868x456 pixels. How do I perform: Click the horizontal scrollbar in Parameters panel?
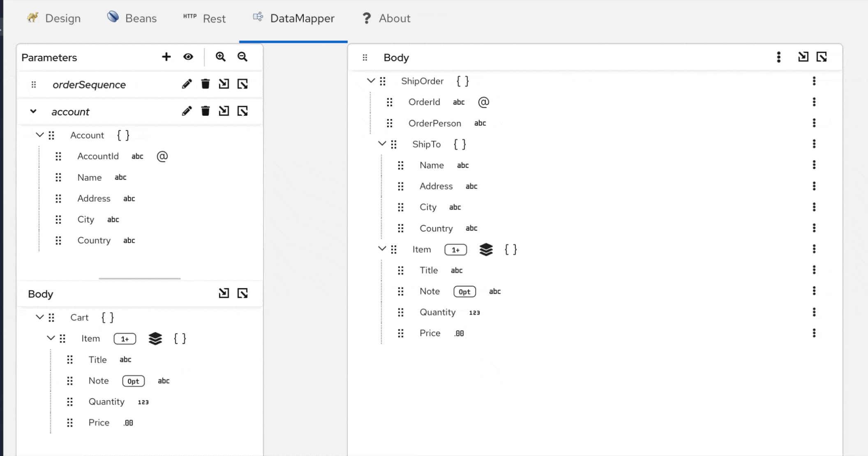tap(140, 279)
